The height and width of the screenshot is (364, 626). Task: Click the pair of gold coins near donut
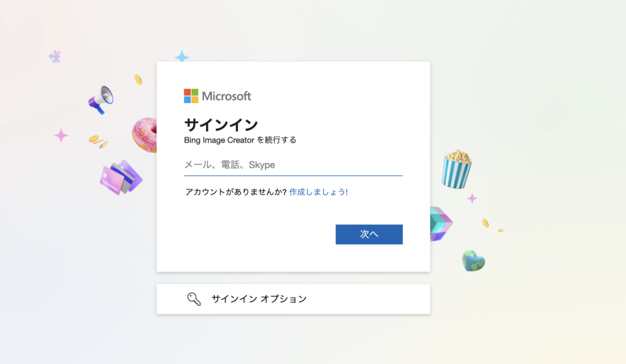click(x=97, y=141)
